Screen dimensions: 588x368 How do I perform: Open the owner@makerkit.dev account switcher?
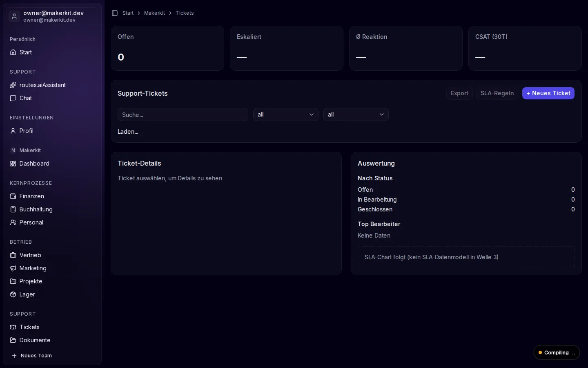[52, 16]
